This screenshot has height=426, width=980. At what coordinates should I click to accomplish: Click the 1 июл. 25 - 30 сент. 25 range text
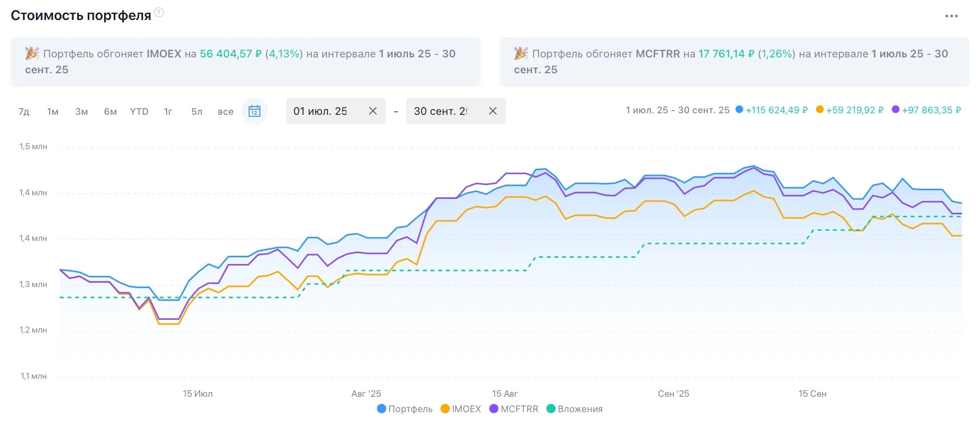(677, 110)
